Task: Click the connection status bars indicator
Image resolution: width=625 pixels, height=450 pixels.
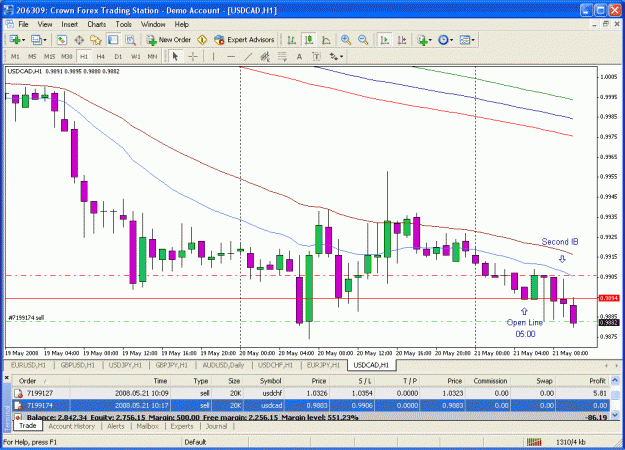Action: click(534, 442)
